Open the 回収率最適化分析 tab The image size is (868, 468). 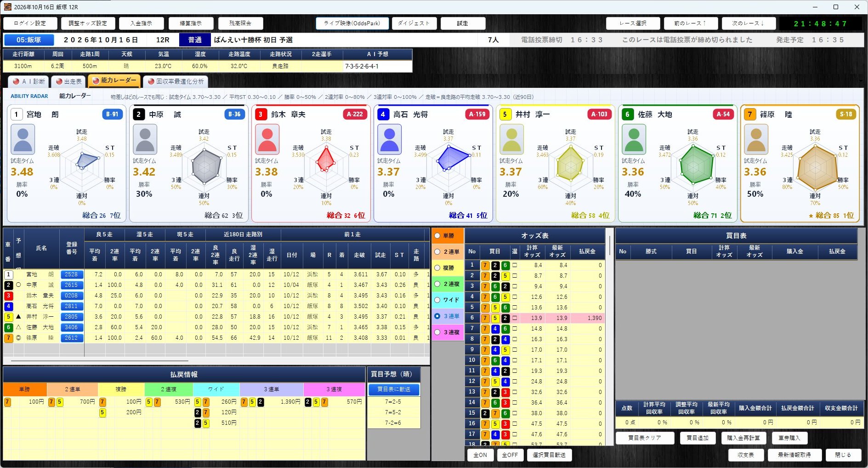tap(176, 81)
